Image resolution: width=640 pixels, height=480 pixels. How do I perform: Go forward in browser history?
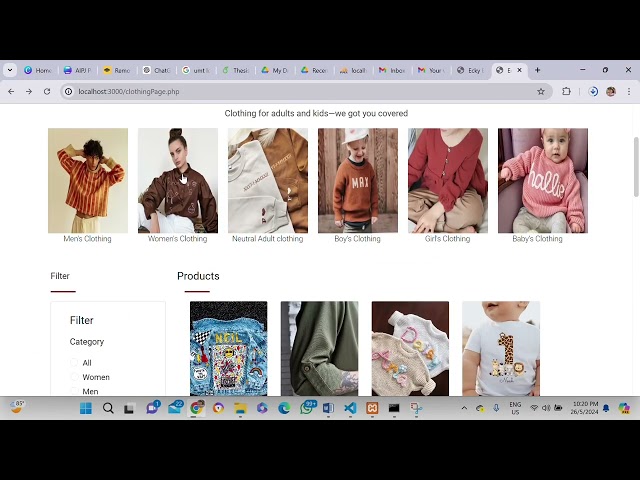29,91
